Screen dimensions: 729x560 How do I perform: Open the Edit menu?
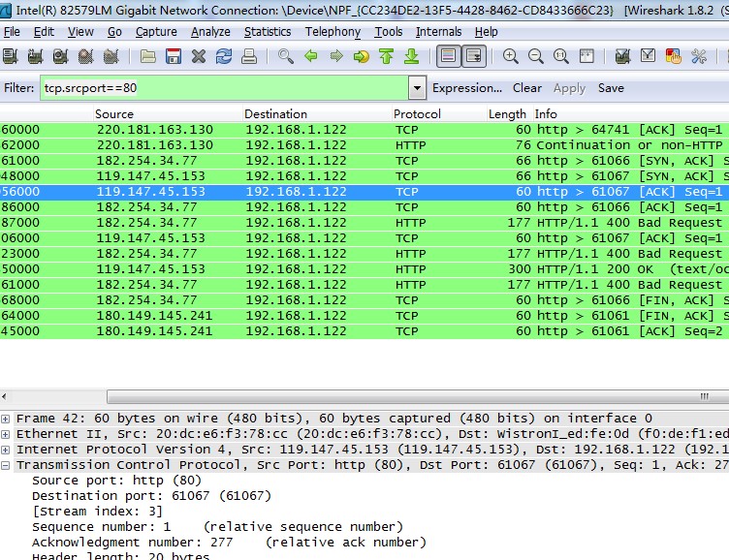[x=44, y=32]
